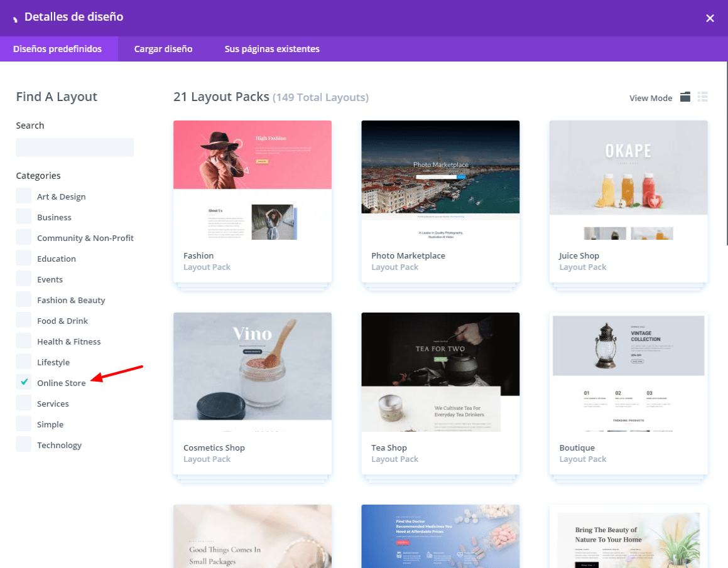
Task: Check the Health & Fitness category
Action: click(x=24, y=341)
